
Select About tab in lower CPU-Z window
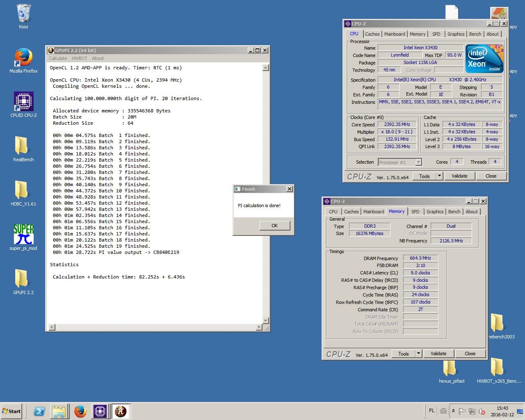472,212
